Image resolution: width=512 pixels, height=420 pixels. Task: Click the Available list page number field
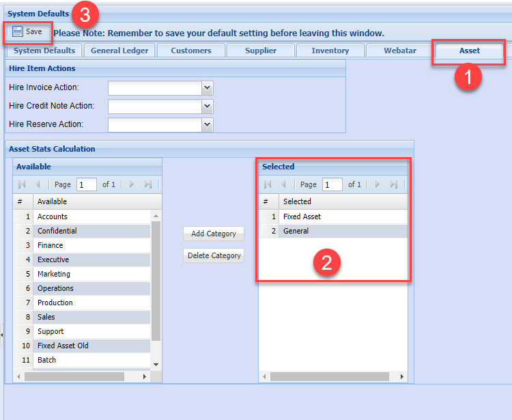pos(87,184)
